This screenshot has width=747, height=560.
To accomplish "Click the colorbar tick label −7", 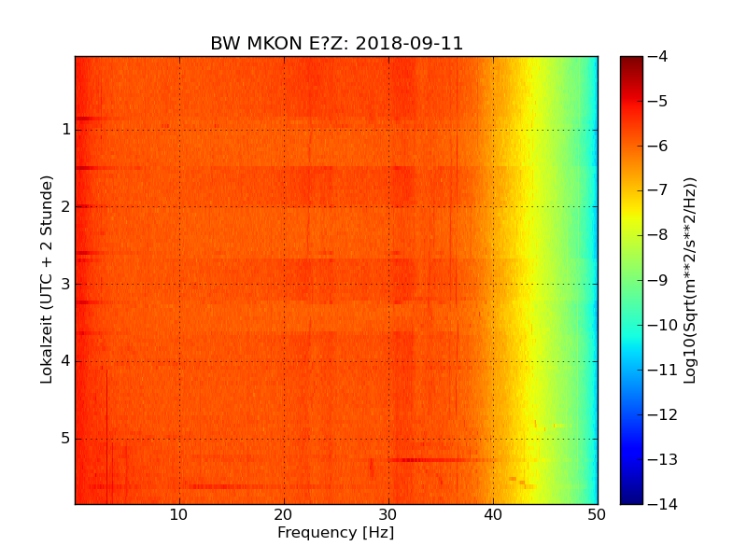I will click(x=658, y=190).
